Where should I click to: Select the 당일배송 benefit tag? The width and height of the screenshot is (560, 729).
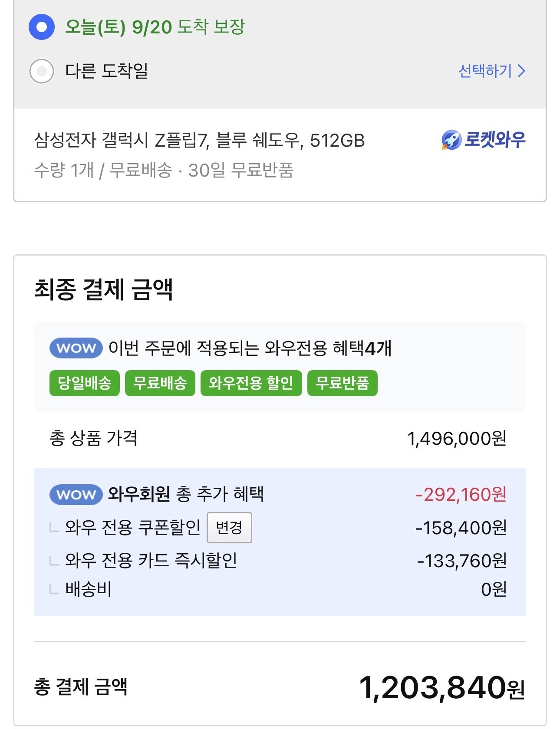(x=85, y=383)
